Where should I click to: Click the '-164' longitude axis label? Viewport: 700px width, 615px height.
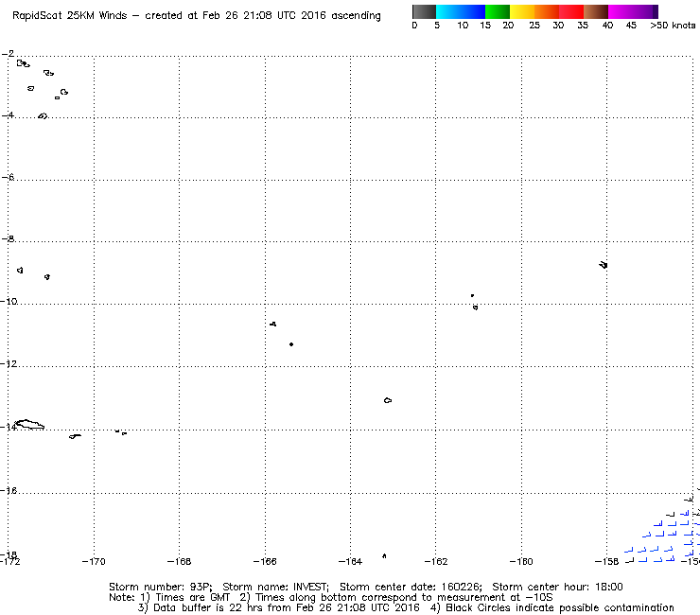click(x=350, y=561)
